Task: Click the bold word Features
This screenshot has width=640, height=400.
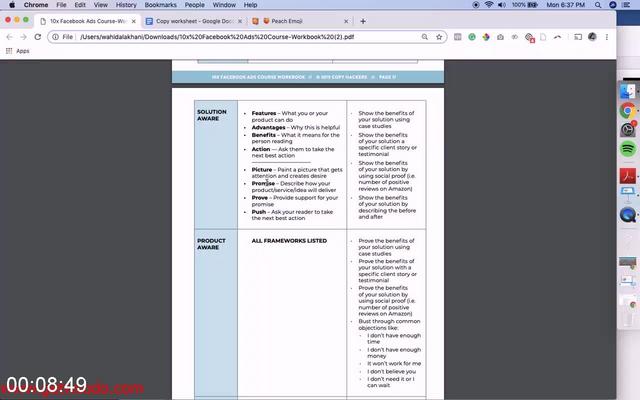Action: 264,113
